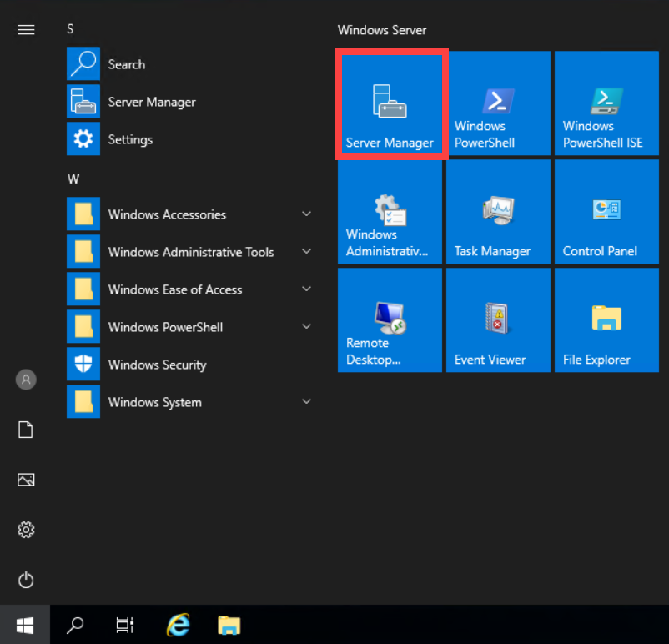This screenshot has height=644, width=669.
Task: Open File Explorer from the tiles
Action: [x=606, y=319]
